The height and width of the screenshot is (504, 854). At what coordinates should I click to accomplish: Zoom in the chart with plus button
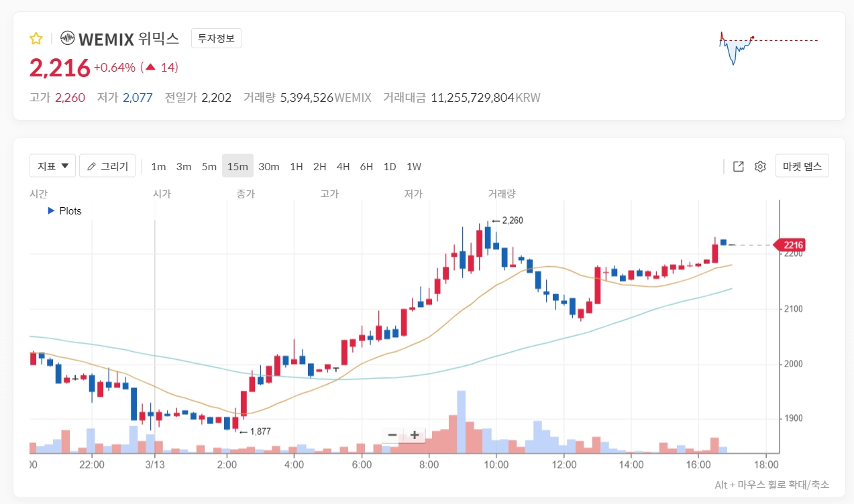[x=415, y=435]
